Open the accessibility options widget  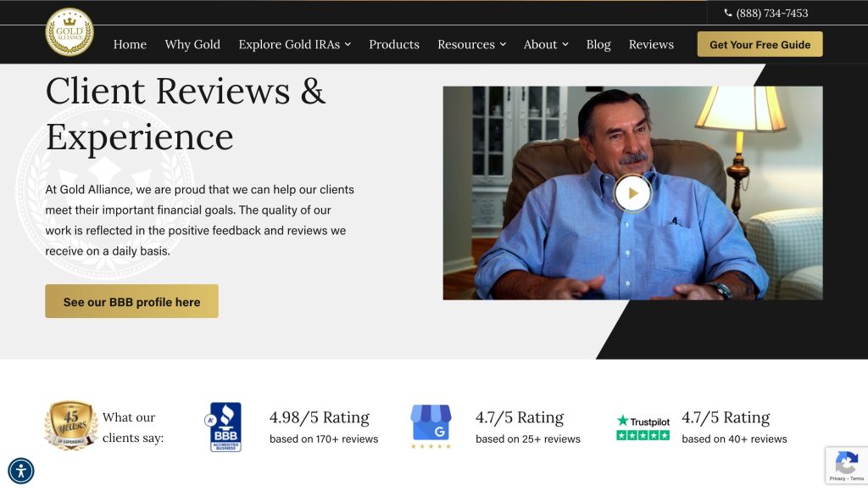pyautogui.click(x=21, y=470)
